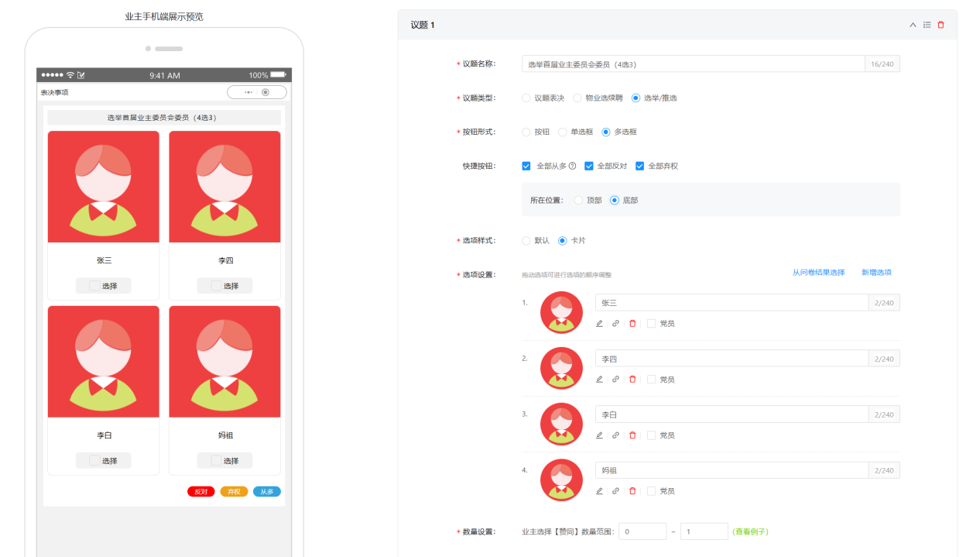
Task: Click the 新增选项 link
Action: [876, 273]
